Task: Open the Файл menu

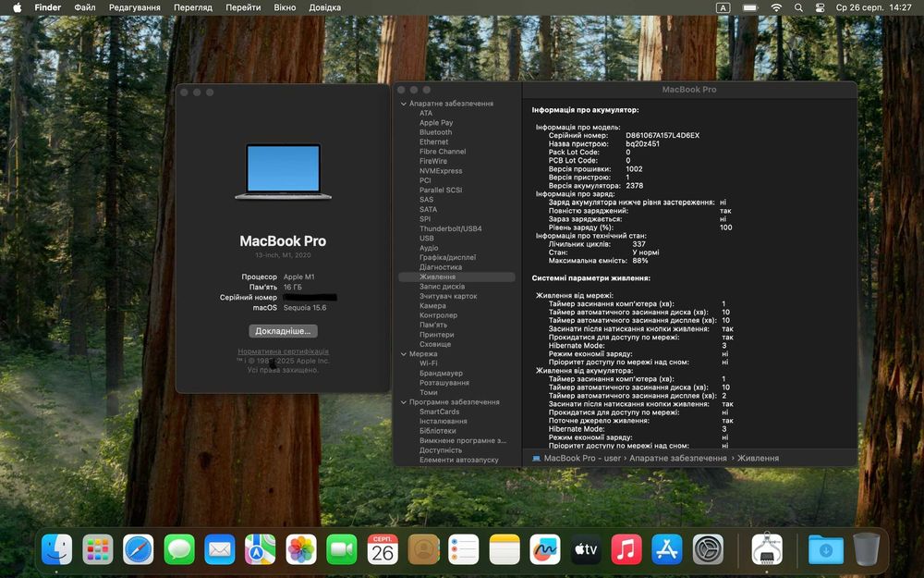Action: point(85,7)
